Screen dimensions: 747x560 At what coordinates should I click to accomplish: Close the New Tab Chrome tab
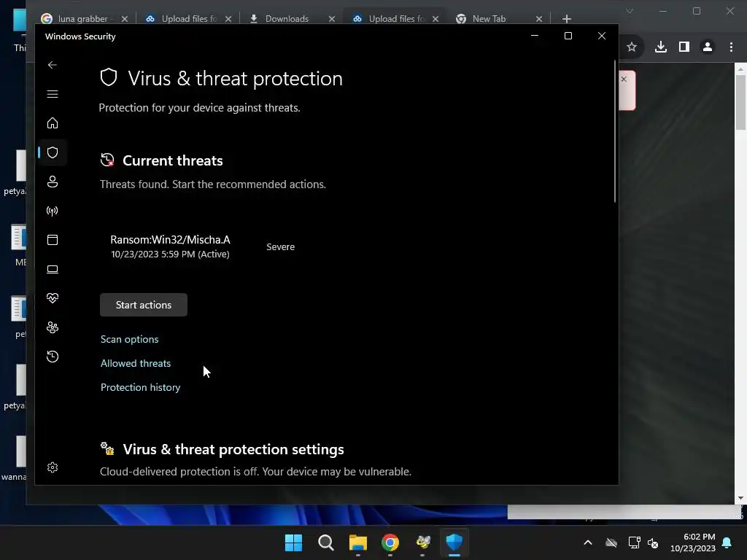pos(539,18)
